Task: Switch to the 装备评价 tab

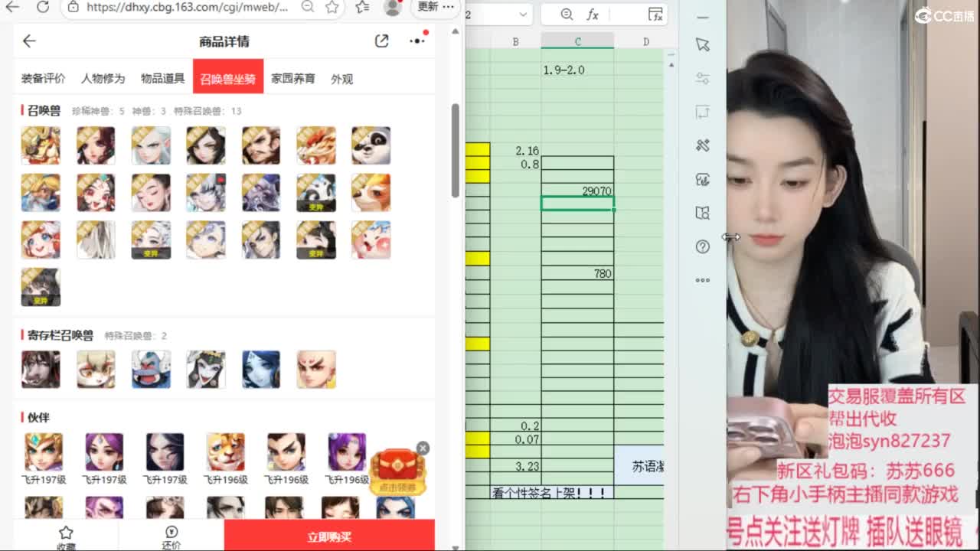Action: [43, 78]
